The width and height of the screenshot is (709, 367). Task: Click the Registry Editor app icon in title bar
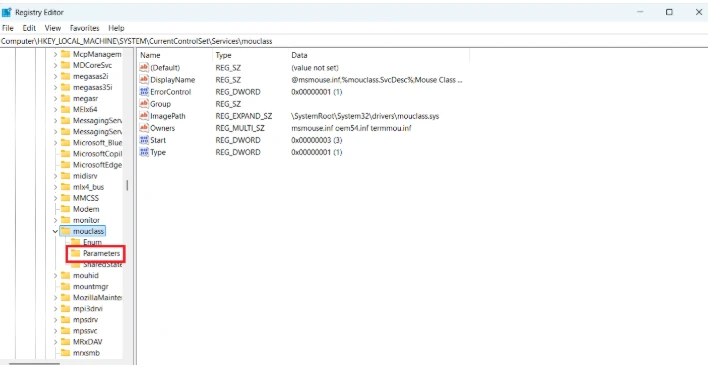click(x=6, y=12)
